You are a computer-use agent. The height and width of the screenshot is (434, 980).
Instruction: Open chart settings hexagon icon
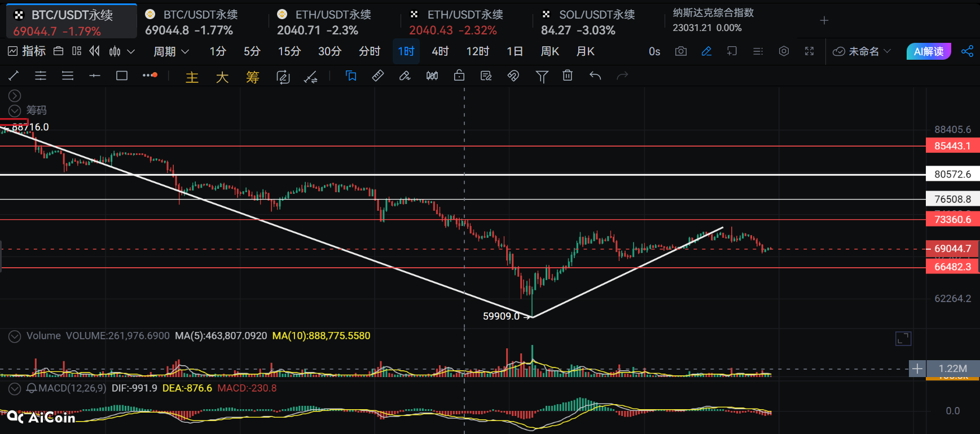[784, 51]
